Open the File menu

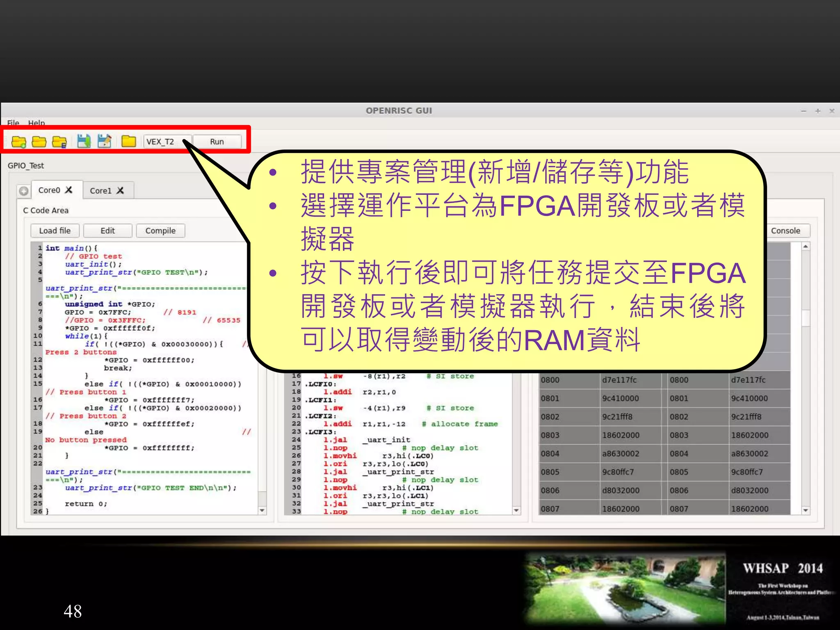pyautogui.click(x=13, y=123)
